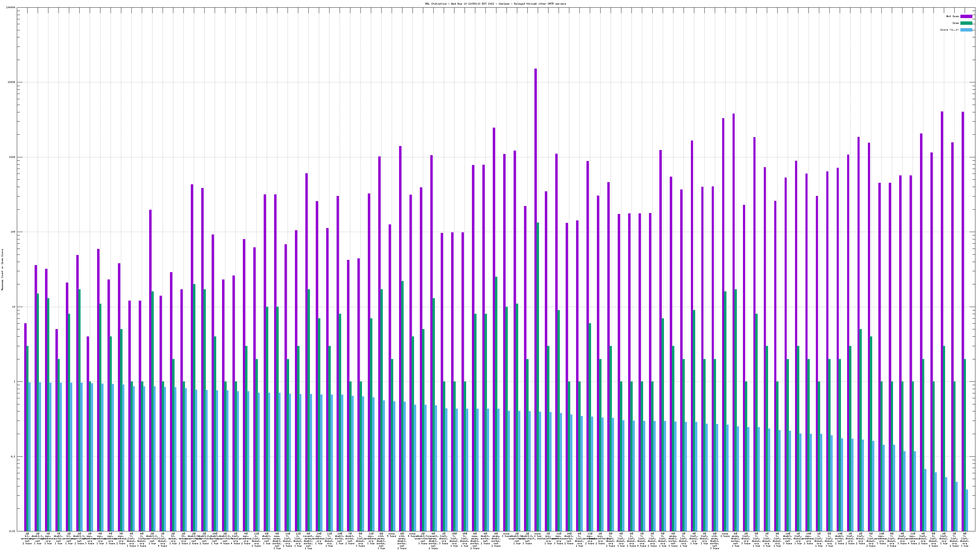The image size is (980, 551).
Task: Click the rotated 'Message Count or Spam Score' axis title
Action: [2, 270]
